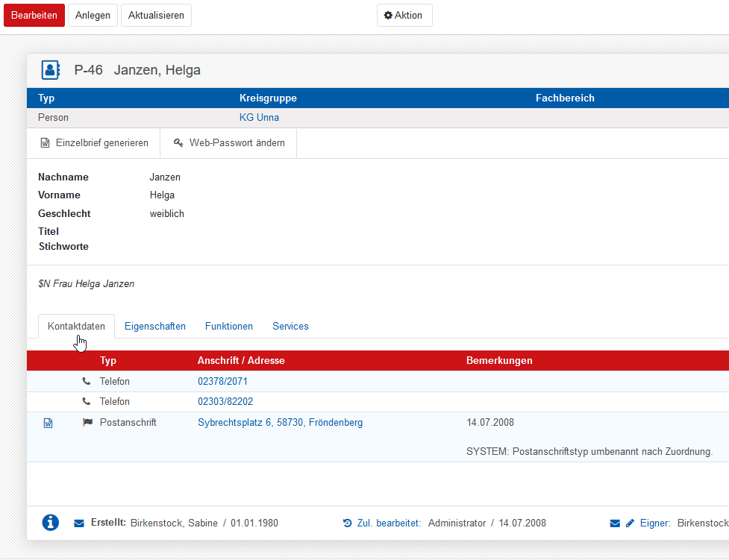Click the blue info icon in footer
This screenshot has height=560, width=729.
pos(51,523)
